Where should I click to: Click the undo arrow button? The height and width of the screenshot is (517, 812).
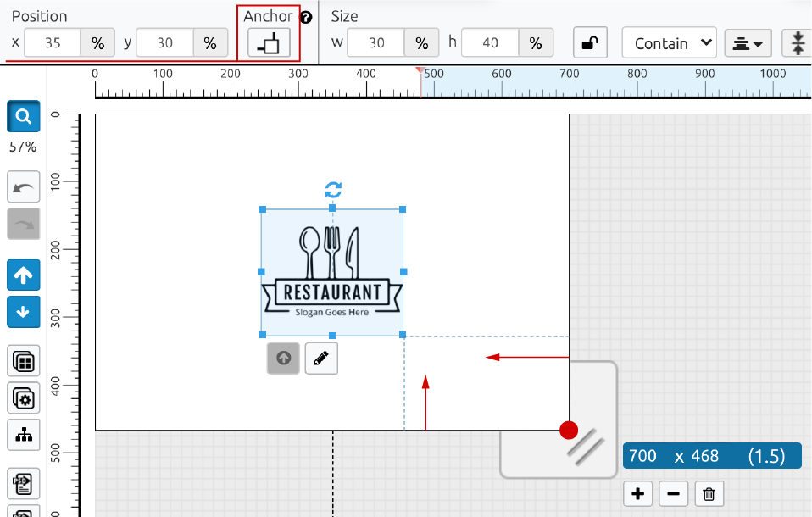point(23,186)
